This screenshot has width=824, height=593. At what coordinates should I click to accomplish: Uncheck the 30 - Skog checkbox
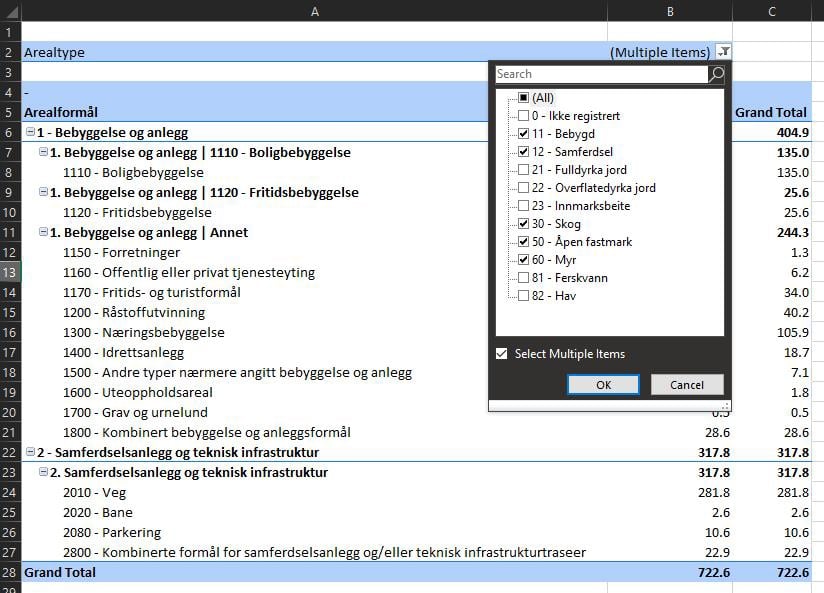point(524,224)
